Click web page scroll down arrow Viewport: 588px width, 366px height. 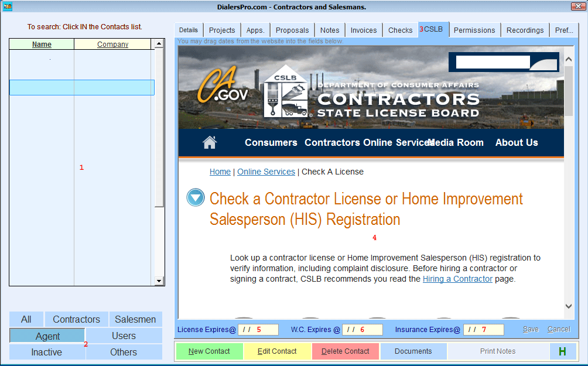[569, 306]
